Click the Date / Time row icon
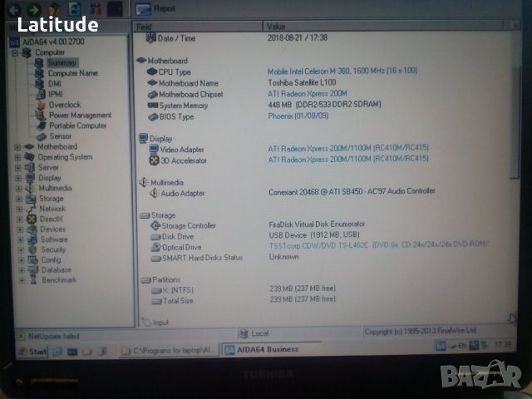 tap(151, 38)
